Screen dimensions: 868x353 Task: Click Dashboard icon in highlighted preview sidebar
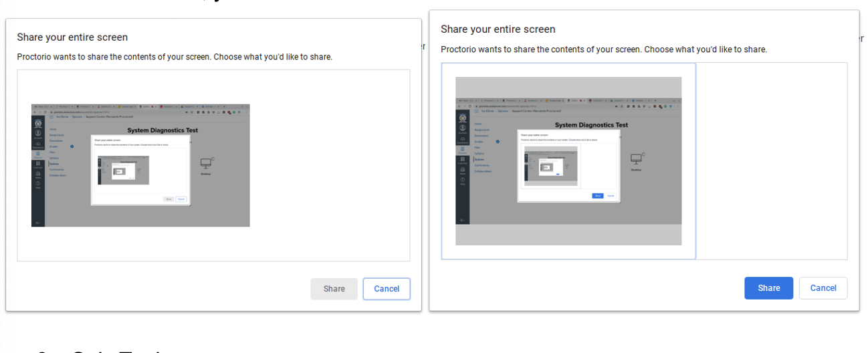coord(462,140)
